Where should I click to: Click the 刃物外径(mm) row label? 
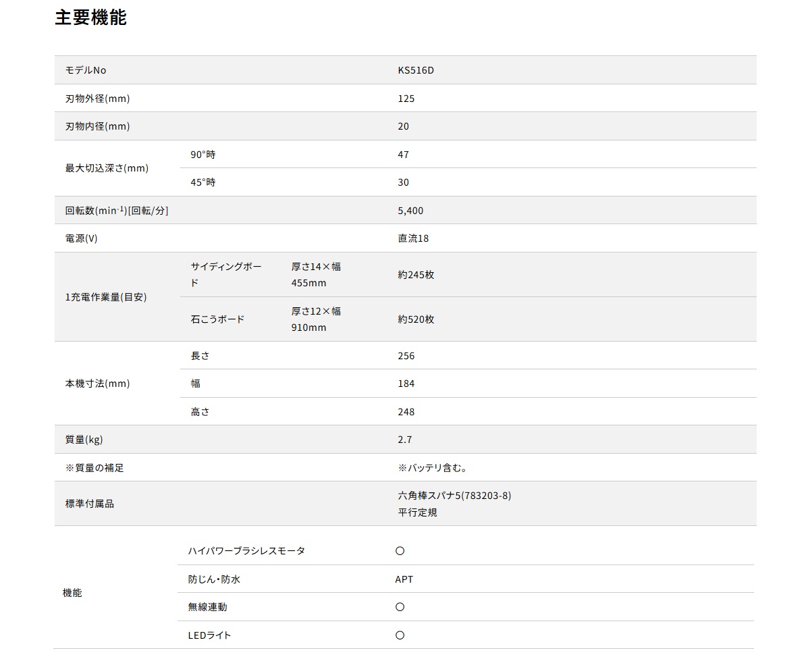point(97,99)
